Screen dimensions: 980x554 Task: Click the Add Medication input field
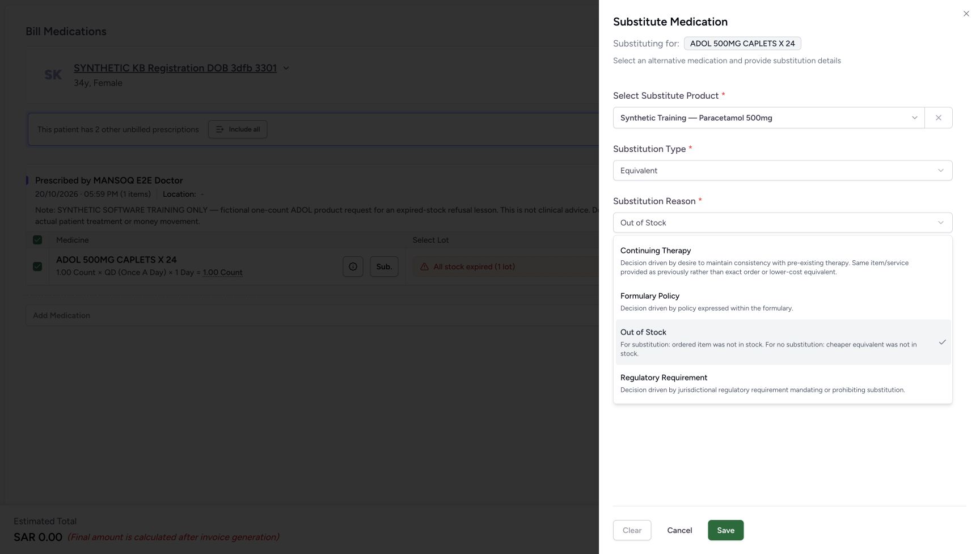312,315
